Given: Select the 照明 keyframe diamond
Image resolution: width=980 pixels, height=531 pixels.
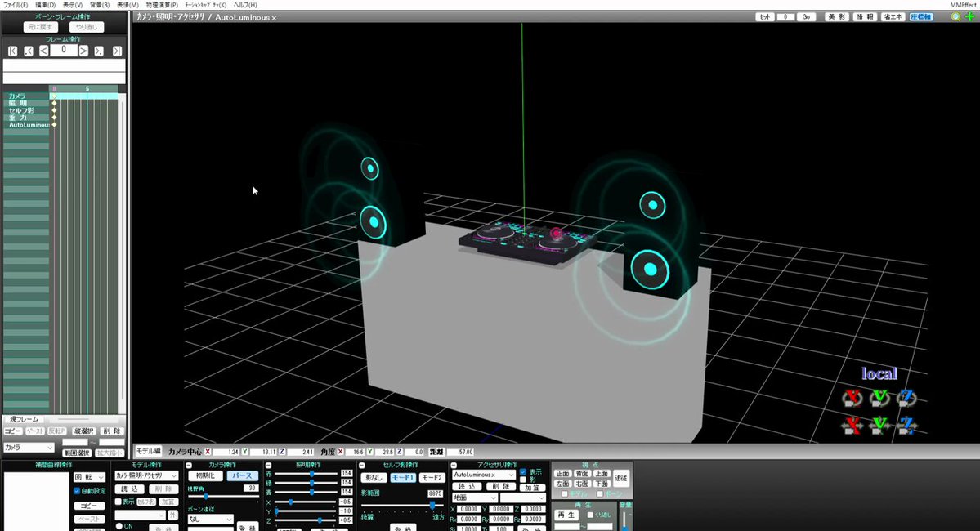Looking at the screenshot, I should (x=55, y=103).
